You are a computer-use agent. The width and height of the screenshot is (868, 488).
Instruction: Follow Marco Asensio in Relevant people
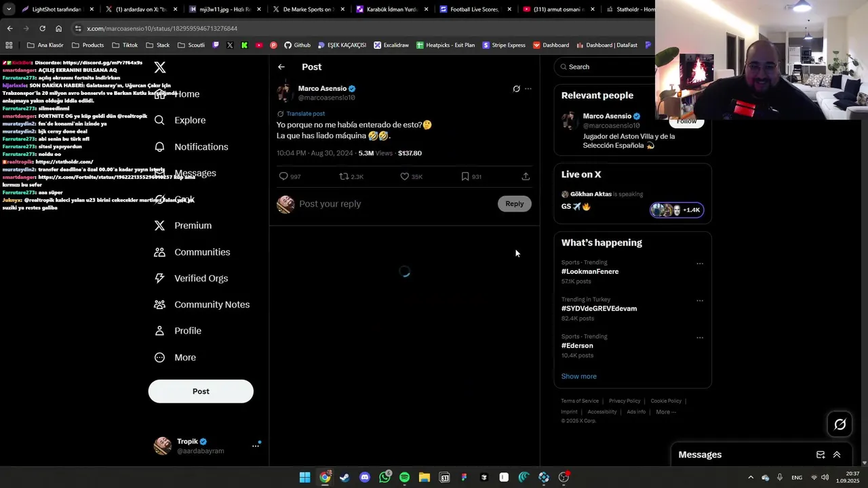(x=686, y=121)
